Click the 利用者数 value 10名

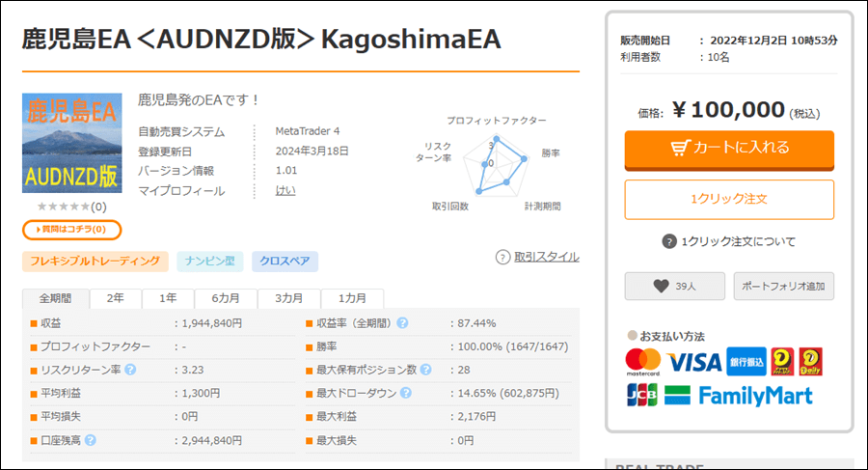719,57
